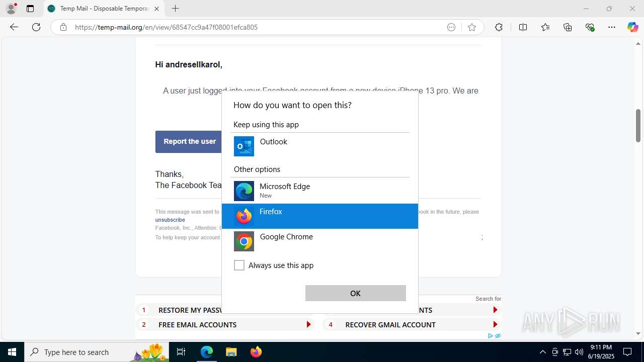Viewport: 644px width, 362px height.
Task: Click the reader-mode icon in address bar
Action: pyautogui.click(x=451, y=27)
